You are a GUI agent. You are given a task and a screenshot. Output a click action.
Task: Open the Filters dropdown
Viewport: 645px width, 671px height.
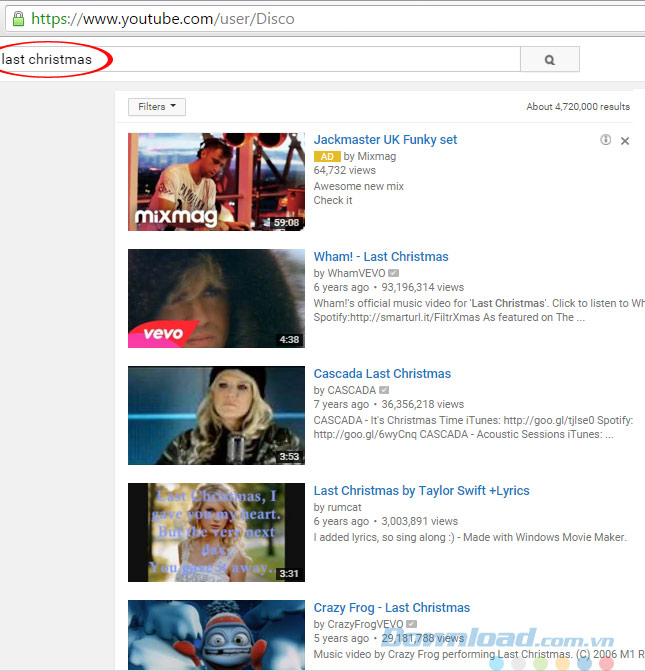[157, 106]
